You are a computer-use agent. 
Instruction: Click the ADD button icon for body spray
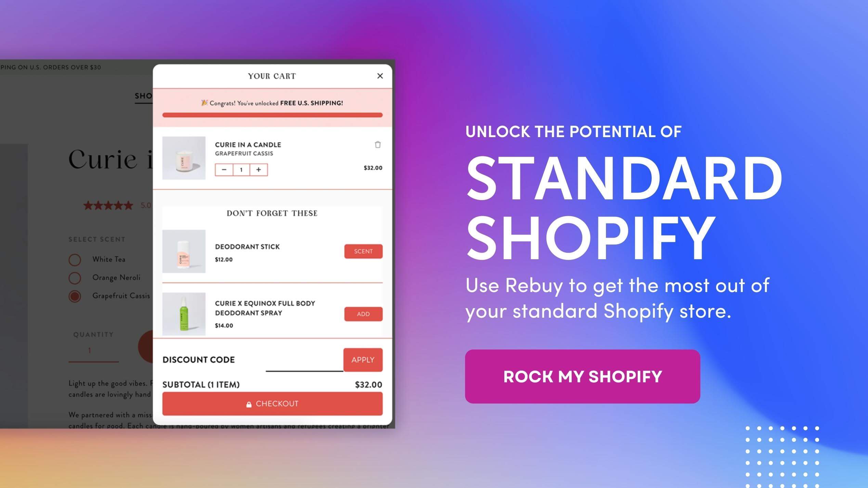pyautogui.click(x=363, y=313)
